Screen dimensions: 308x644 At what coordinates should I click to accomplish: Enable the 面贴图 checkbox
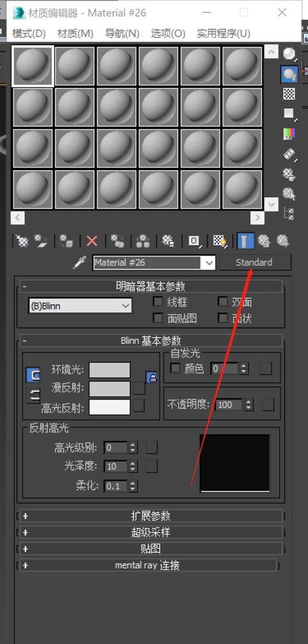point(157,317)
